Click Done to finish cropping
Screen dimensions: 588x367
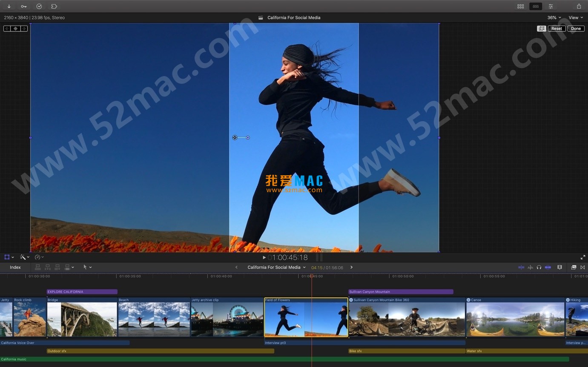(x=576, y=28)
